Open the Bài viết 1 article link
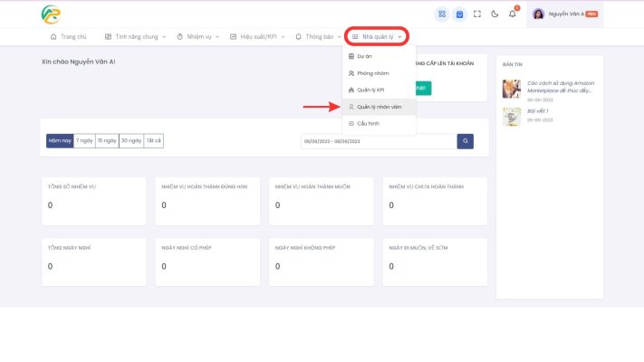This screenshot has width=644, height=362. point(537,110)
